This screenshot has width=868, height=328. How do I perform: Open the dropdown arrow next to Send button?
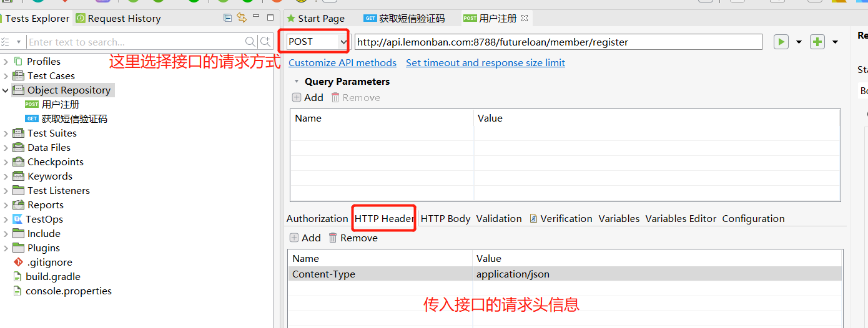tap(799, 42)
